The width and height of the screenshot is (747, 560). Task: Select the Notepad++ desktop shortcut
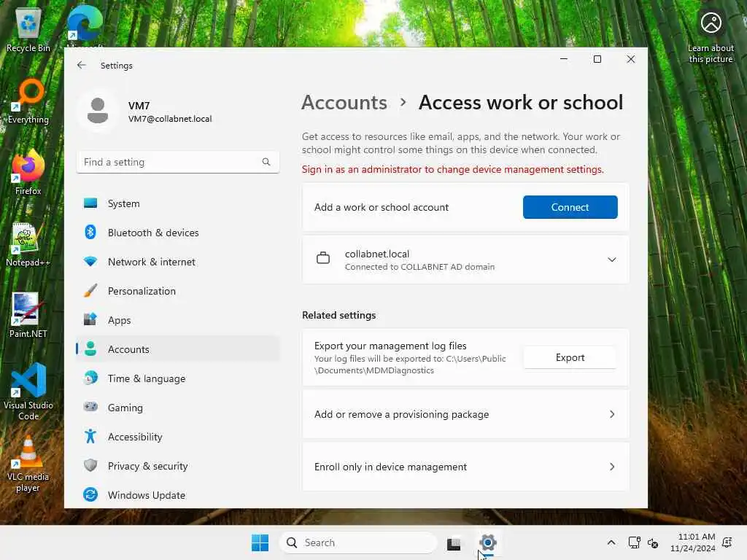[28, 244]
